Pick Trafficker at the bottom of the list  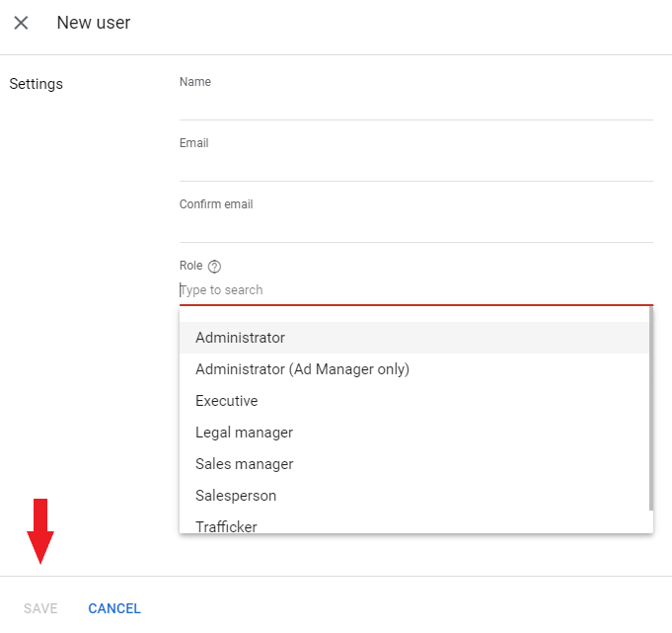[226, 526]
